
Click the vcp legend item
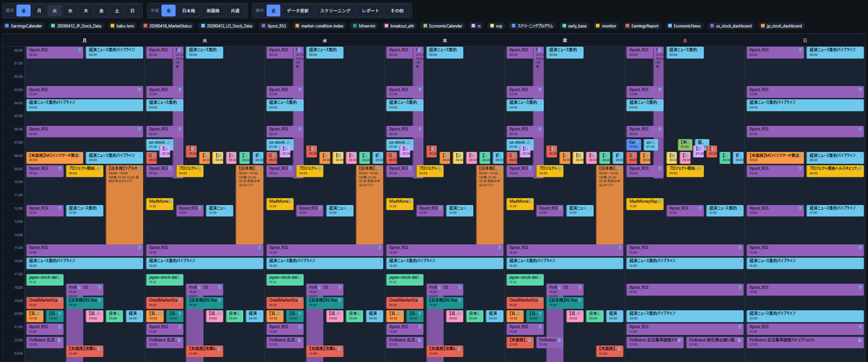[x=496, y=26]
